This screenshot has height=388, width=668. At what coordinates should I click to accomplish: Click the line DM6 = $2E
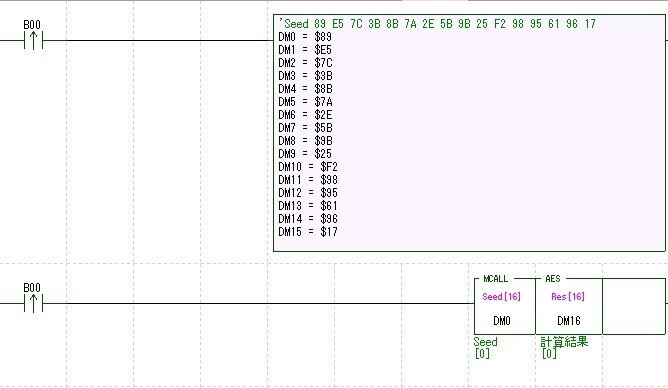(305, 115)
